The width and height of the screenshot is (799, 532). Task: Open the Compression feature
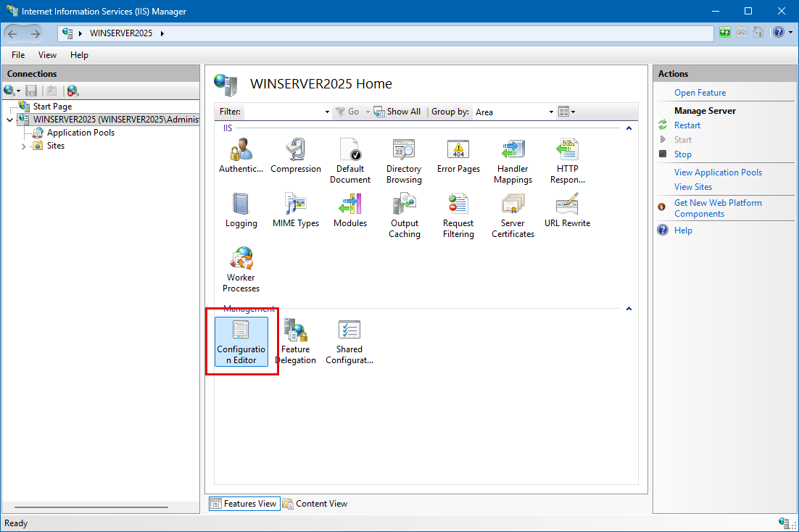pos(295,154)
